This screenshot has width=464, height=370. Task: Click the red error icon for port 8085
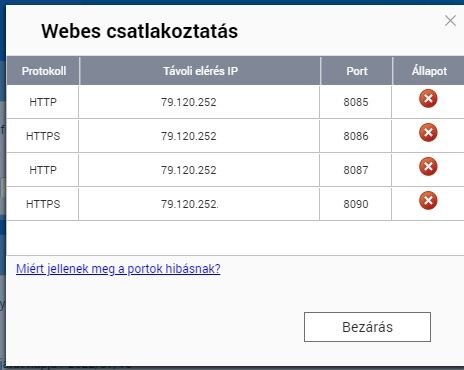(428, 99)
